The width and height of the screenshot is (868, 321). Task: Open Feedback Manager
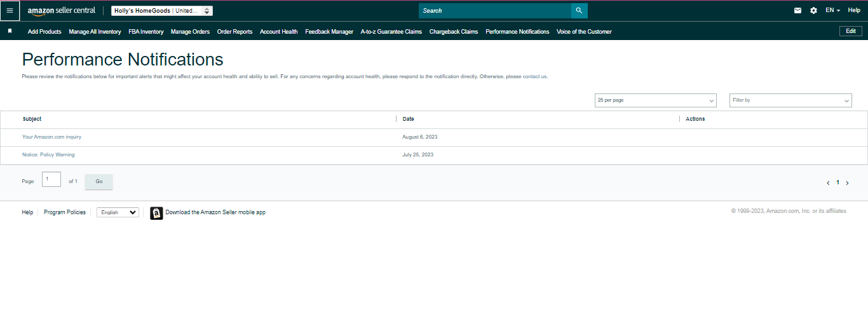(329, 32)
